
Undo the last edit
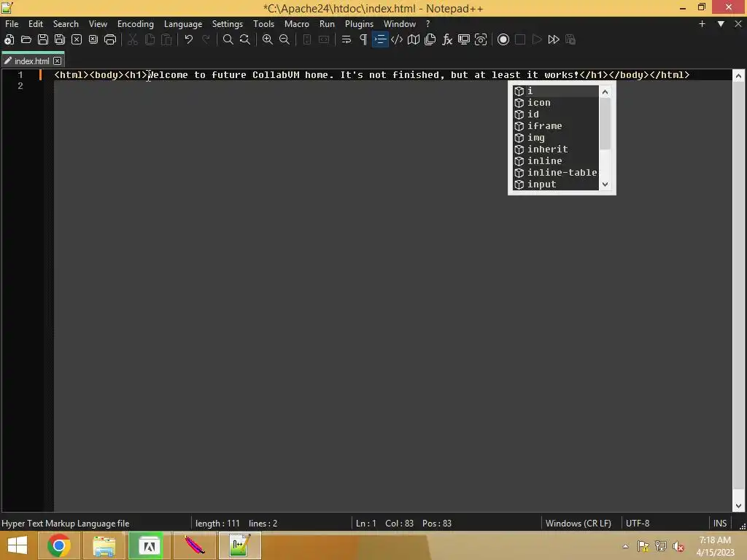(x=189, y=39)
